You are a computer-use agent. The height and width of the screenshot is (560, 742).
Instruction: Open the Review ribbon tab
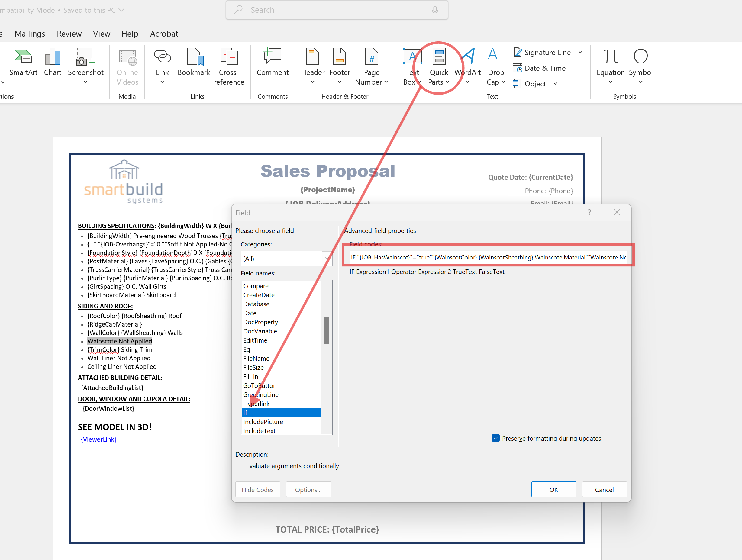[69, 34]
